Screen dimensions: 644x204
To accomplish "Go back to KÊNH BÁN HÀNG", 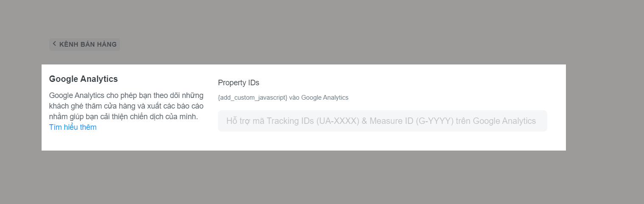I will (84, 45).
